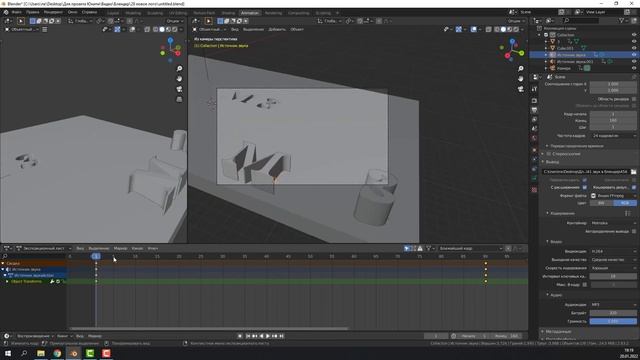This screenshot has height=360, width=640.
Task: Switch to the Shading workspace tab
Action: 228,13
